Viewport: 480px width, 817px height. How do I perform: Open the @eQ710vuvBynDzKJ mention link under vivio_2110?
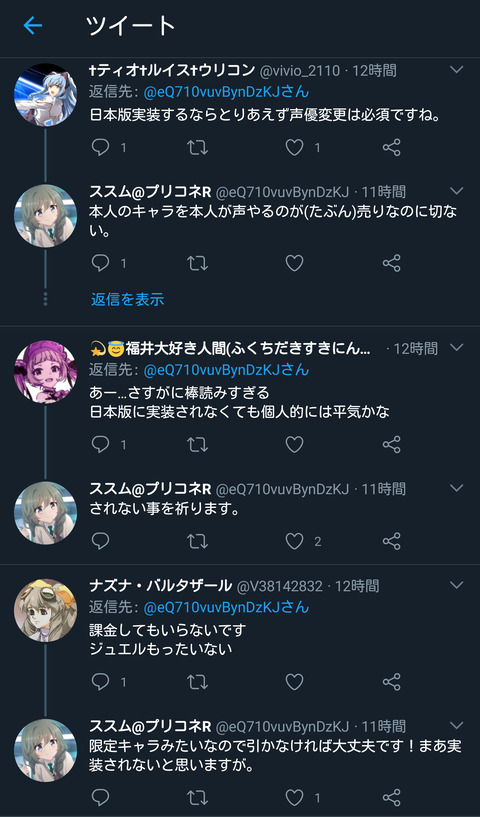pyautogui.click(x=226, y=92)
